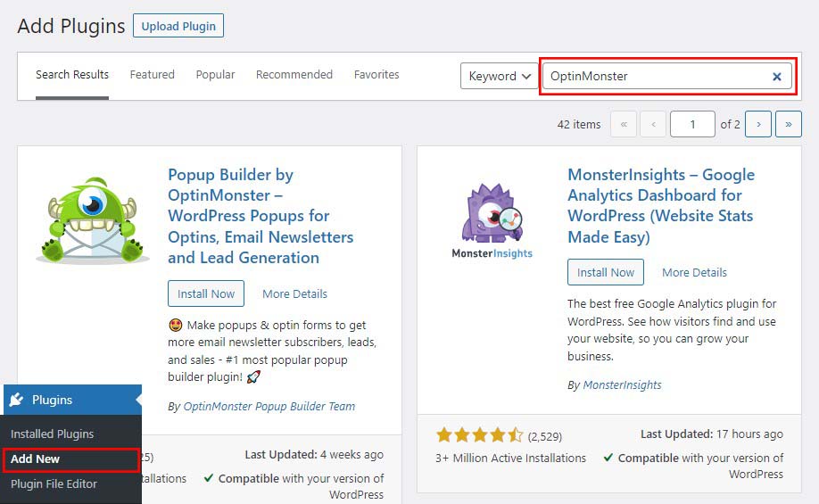Switch to the Search Results tab
This screenshot has width=819, height=504.
(x=72, y=75)
